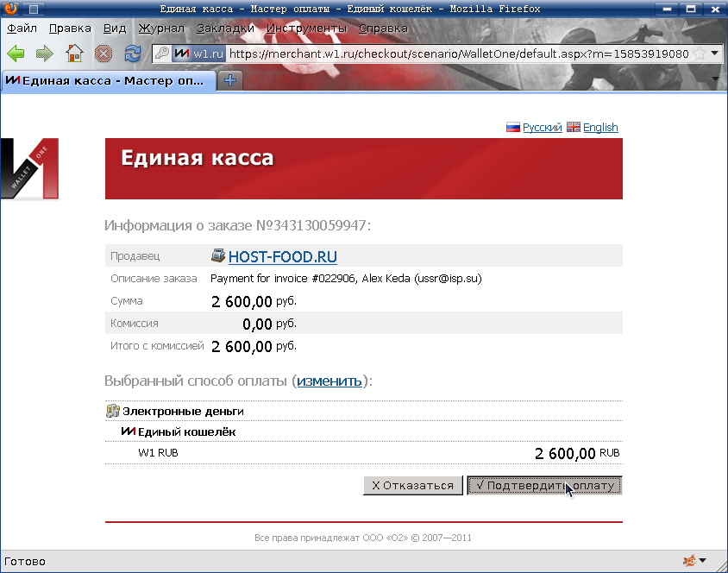Open the Инструменты menu
The height and width of the screenshot is (573, 728).
pyautogui.click(x=306, y=28)
